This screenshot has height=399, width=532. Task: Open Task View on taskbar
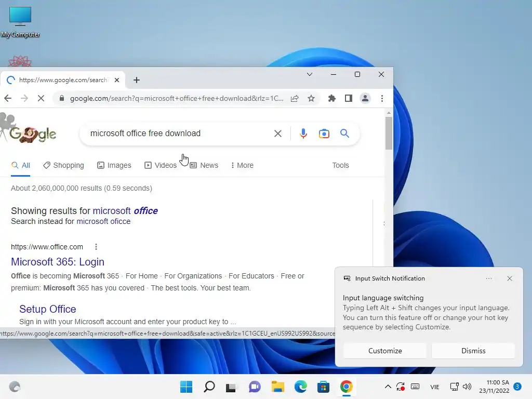pyautogui.click(x=231, y=387)
